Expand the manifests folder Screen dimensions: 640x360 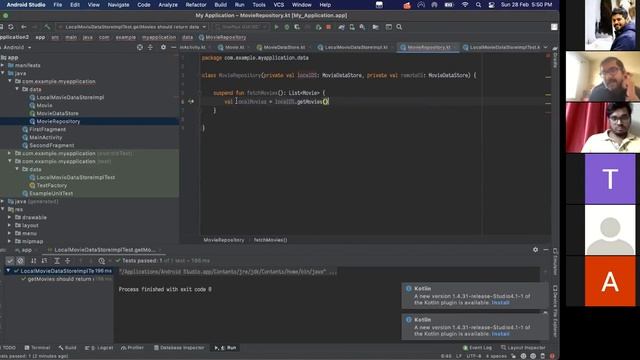tap(3, 65)
